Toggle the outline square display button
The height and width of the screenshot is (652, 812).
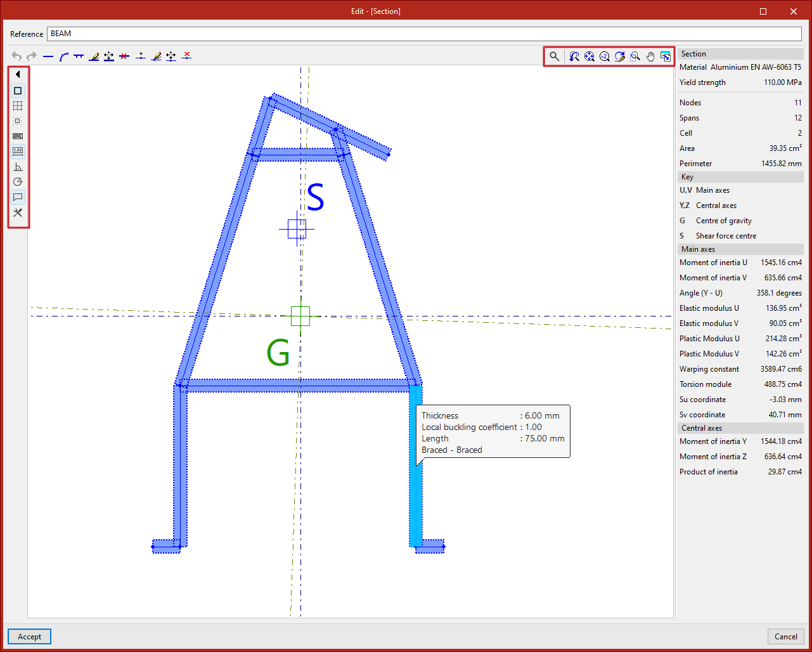point(18,91)
